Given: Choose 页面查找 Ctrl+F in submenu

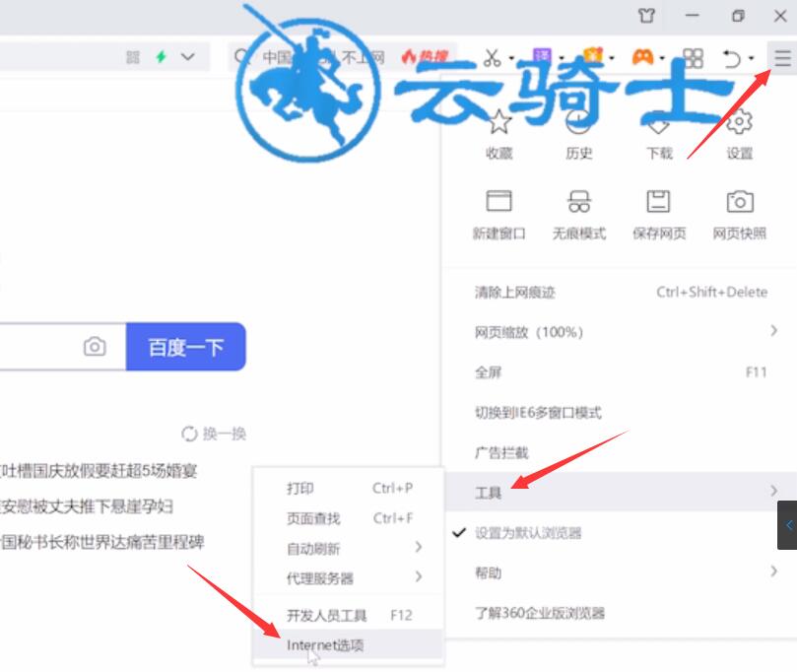Looking at the screenshot, I should (x=349, y=518).
